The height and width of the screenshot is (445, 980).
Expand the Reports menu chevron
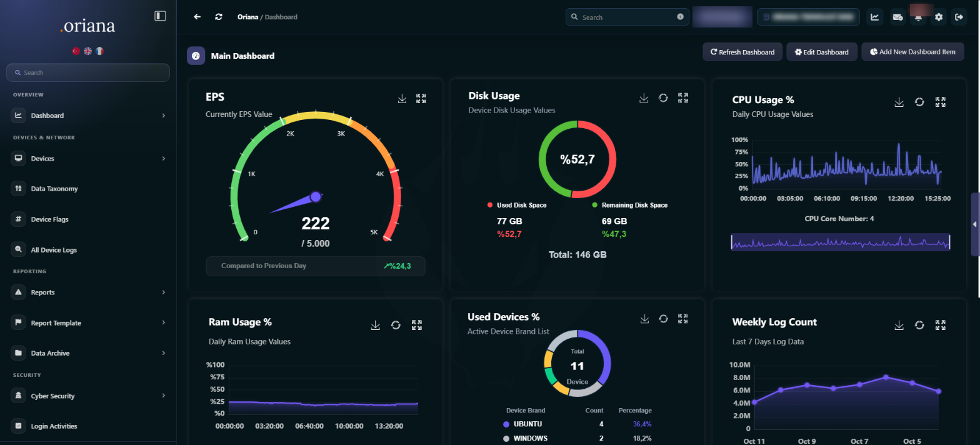pyautogui.click(x=163, y=292)
